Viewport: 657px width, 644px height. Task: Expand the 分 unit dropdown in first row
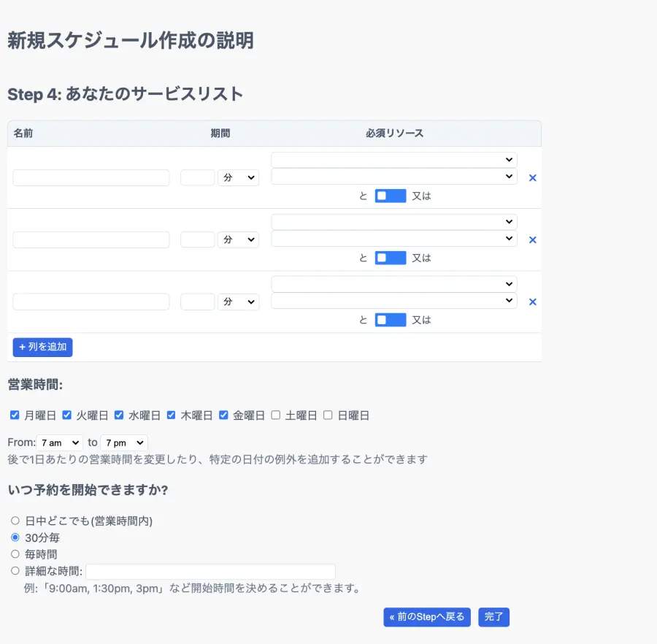coord(238,178)
